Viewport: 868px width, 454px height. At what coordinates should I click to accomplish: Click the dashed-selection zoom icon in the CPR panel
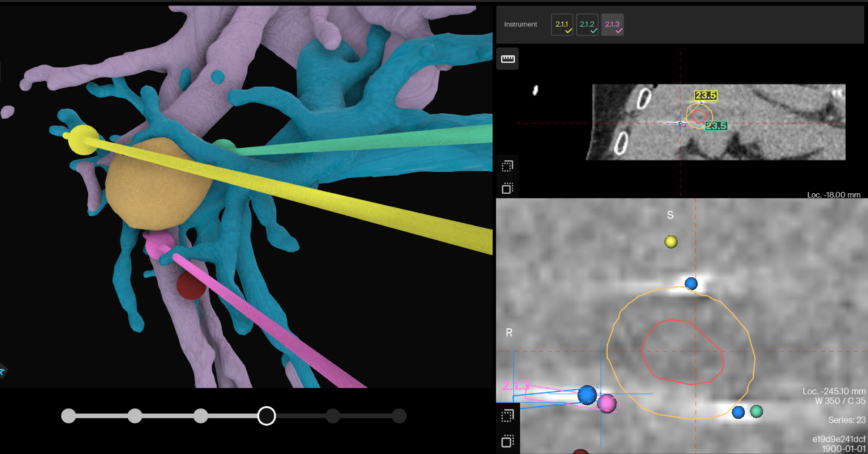(x=507, y=165)
